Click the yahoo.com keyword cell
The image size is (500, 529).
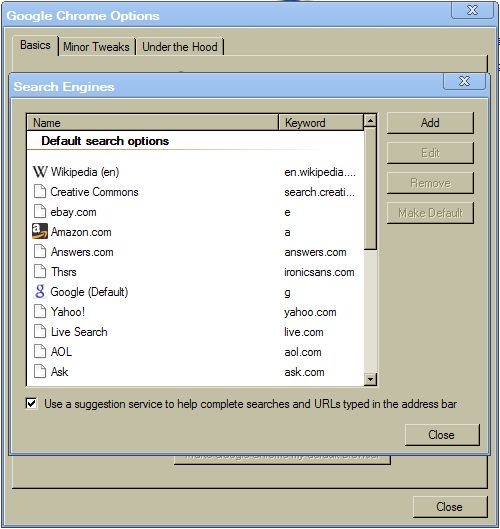(x=310, y=312)
